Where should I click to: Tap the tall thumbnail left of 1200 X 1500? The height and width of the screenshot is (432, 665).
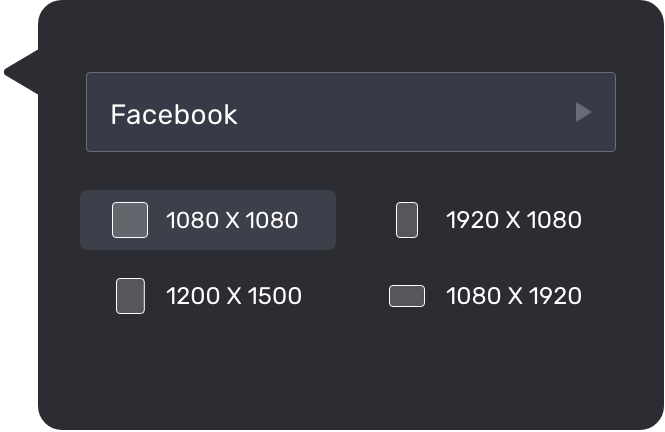pos(130,296)
